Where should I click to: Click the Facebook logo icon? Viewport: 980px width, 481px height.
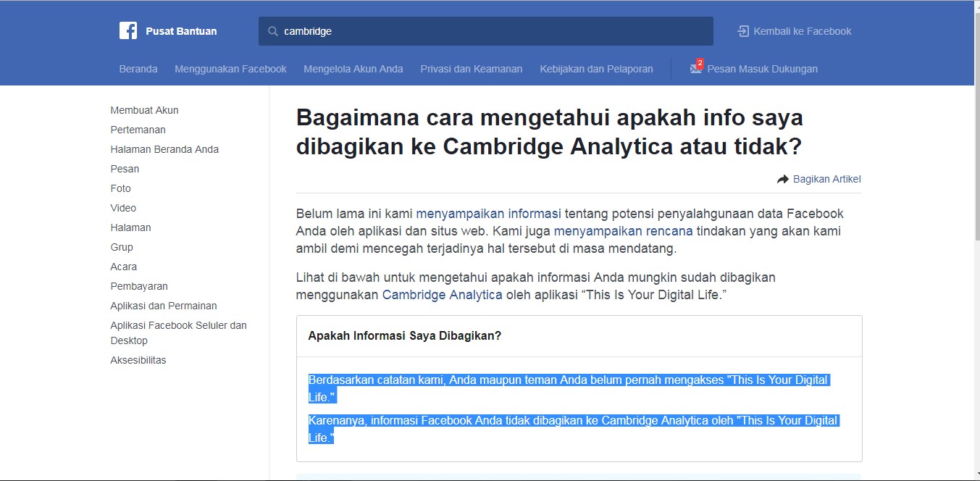pyautogui.click(x=128, y=30)
